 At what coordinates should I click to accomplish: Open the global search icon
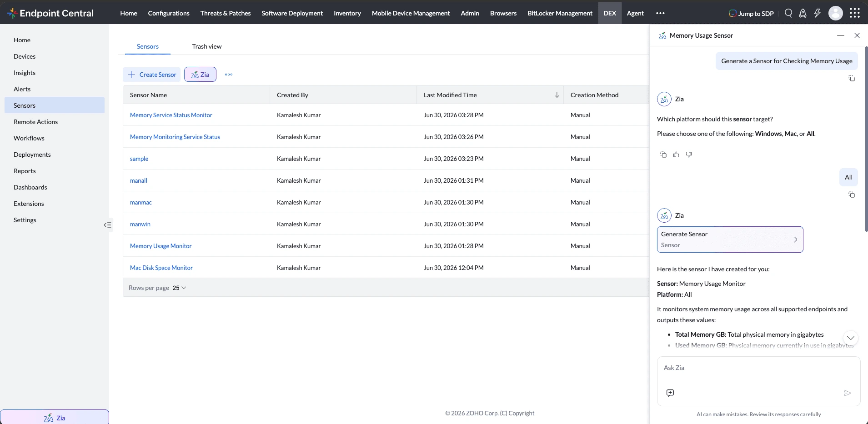[788, 13]
